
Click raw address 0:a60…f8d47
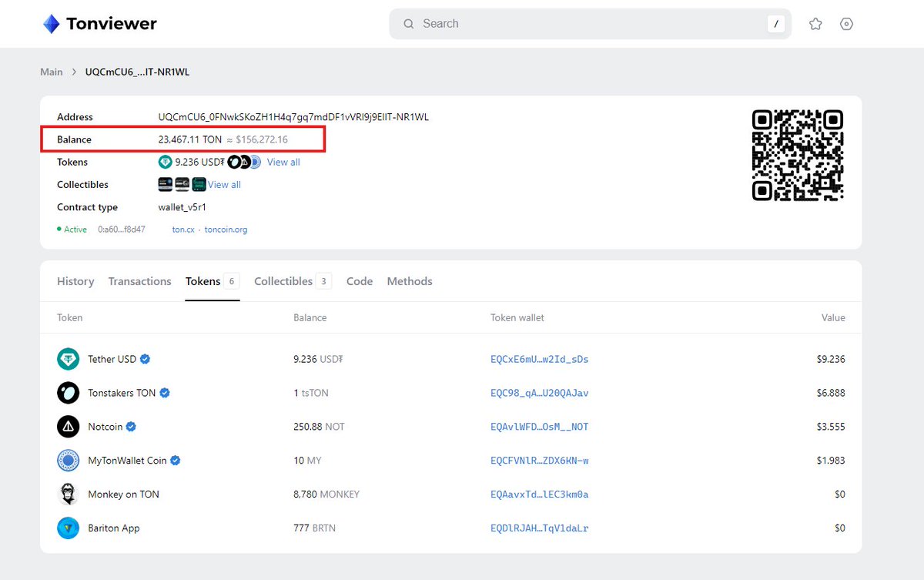coord(121,230)
